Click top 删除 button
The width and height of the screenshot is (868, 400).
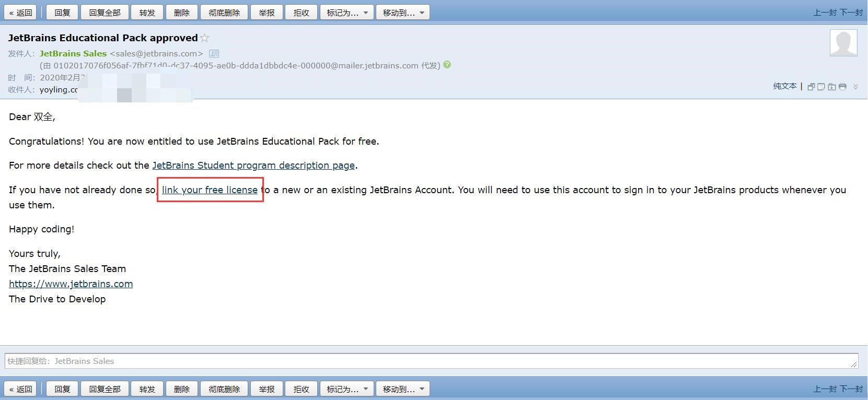click(181, 13)
